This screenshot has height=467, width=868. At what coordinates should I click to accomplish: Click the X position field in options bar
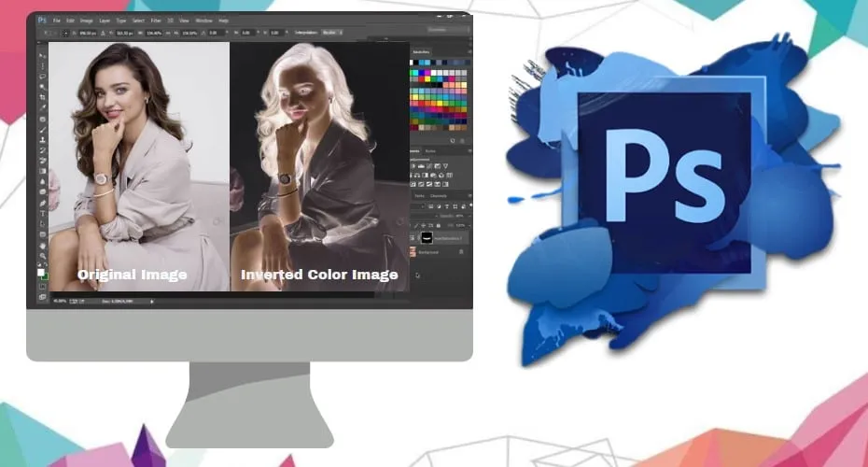[88, 34]
